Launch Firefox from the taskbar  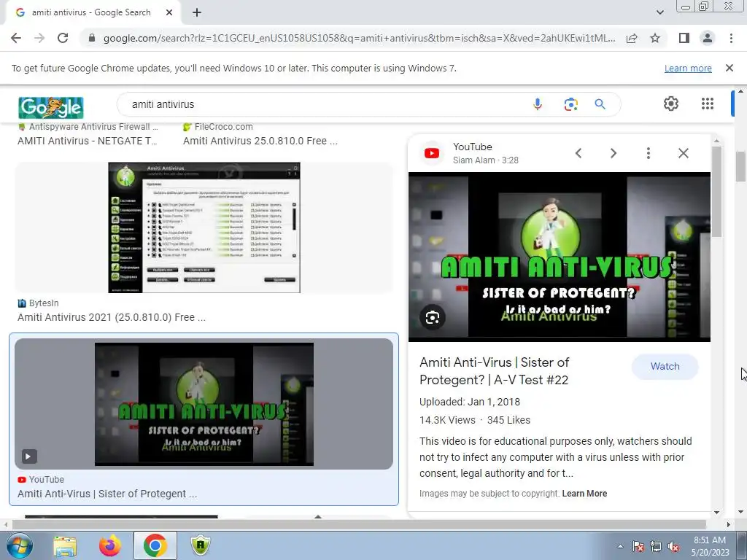click(x=110, y=545)
